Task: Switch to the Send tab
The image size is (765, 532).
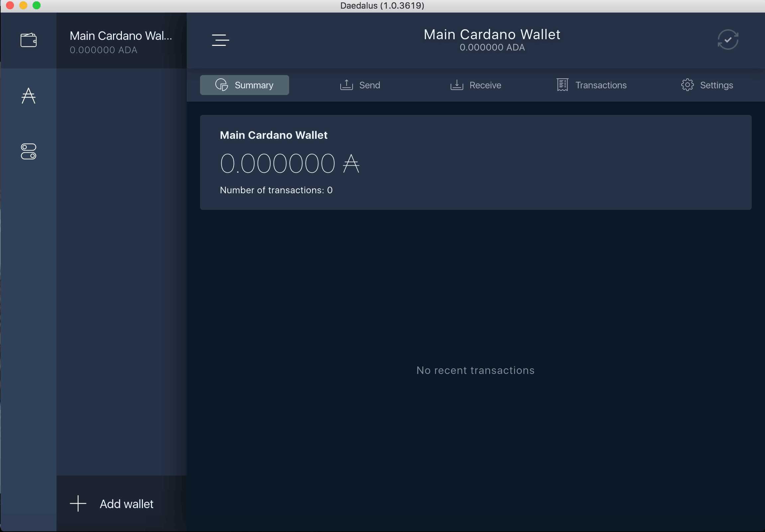Action: point(361,85)
